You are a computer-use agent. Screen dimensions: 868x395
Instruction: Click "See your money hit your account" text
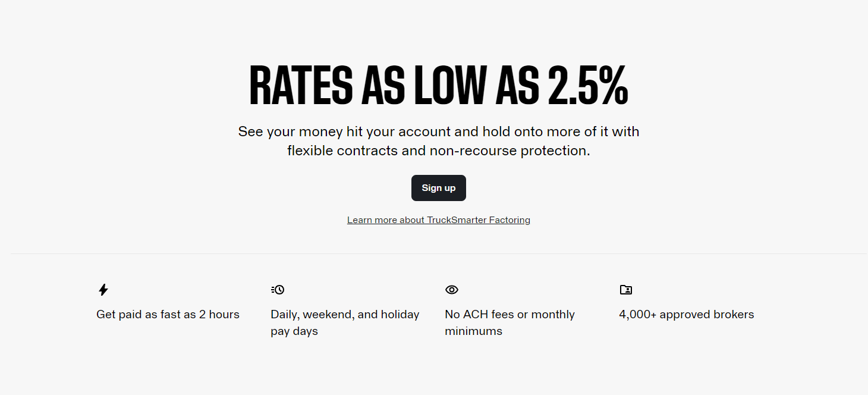point(337,131)
